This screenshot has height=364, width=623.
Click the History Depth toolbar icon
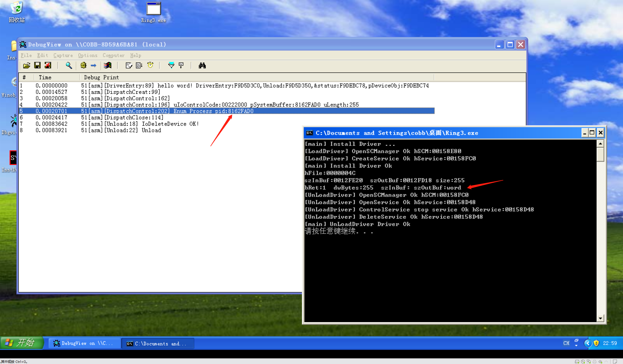(181, 65)
